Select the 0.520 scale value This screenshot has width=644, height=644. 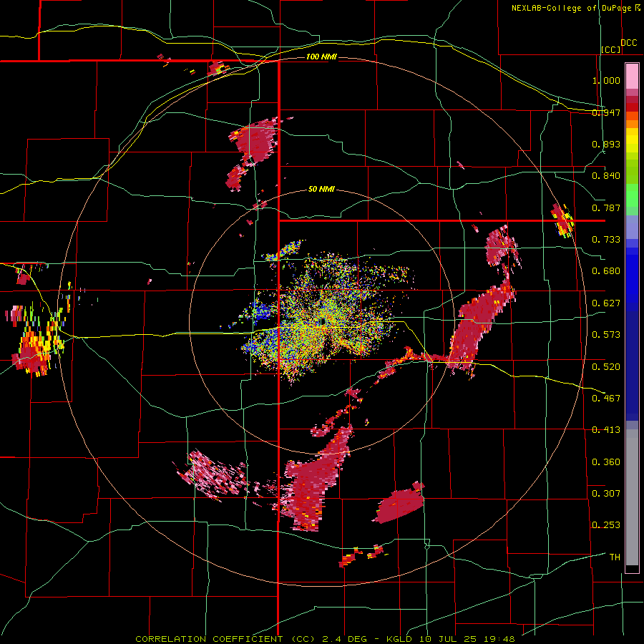tap(606, 366)
